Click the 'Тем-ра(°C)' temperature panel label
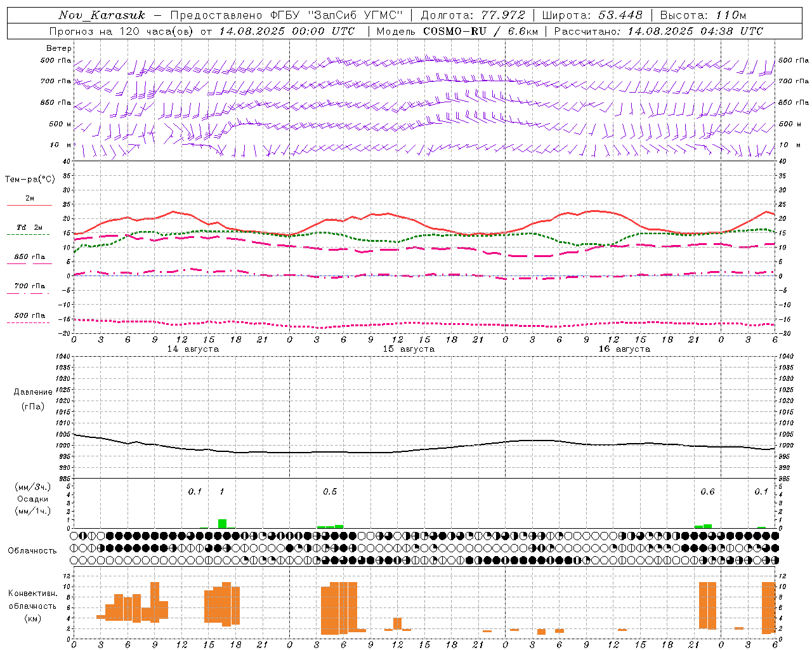 tap(30, 180)
